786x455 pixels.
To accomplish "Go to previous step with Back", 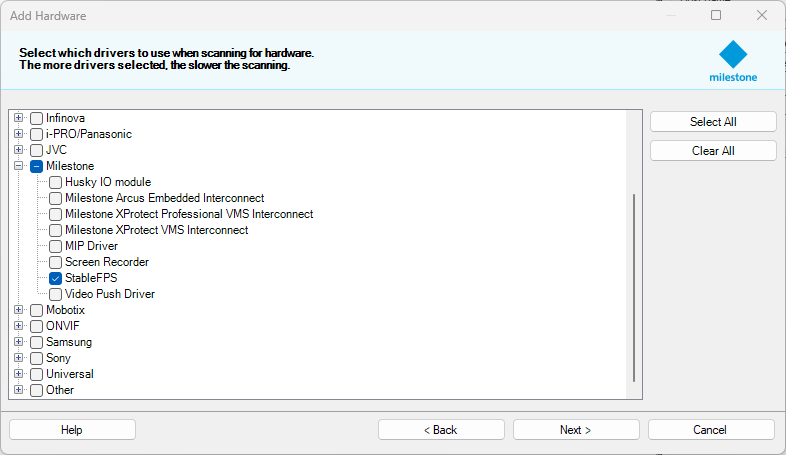I will [440, 430].
